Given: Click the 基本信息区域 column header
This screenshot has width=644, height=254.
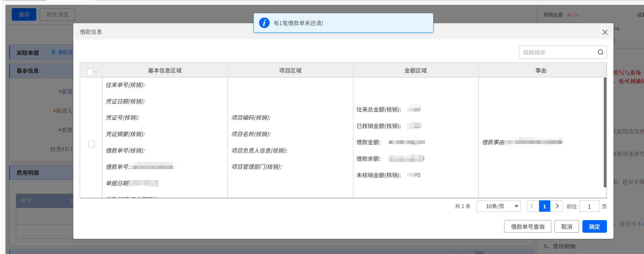Looking at the screenshot, I should tap(165, 70).
